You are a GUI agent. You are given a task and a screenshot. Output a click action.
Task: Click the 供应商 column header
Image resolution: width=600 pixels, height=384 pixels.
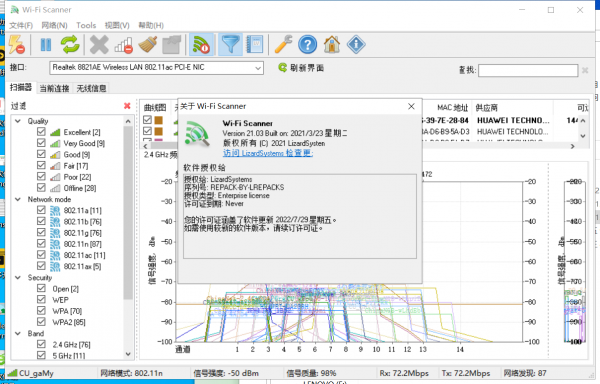click(486, 108)
